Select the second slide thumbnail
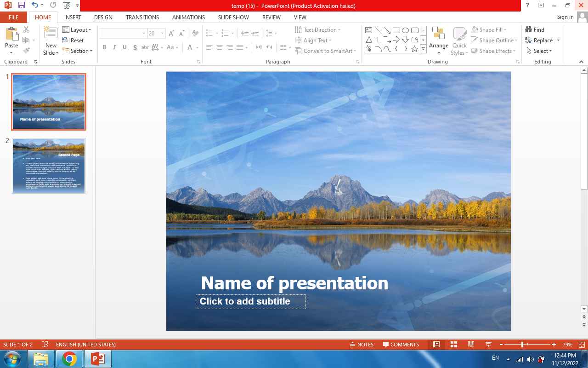This screenshot has width=588, height=368. (49, 166)
